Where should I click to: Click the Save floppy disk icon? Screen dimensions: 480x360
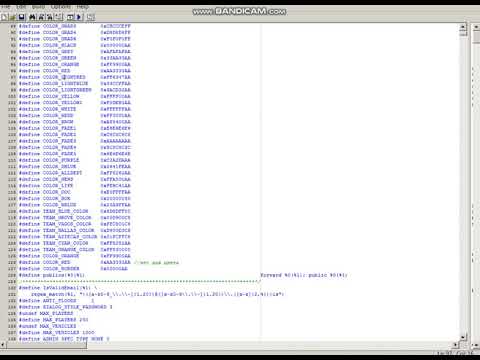21,17
